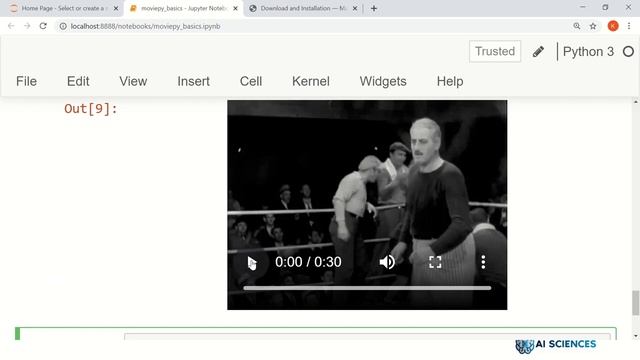Image resolution: width=640 pixels, height=360 pixels.
Task: Open the Edit menu
Action: point(78,81)
